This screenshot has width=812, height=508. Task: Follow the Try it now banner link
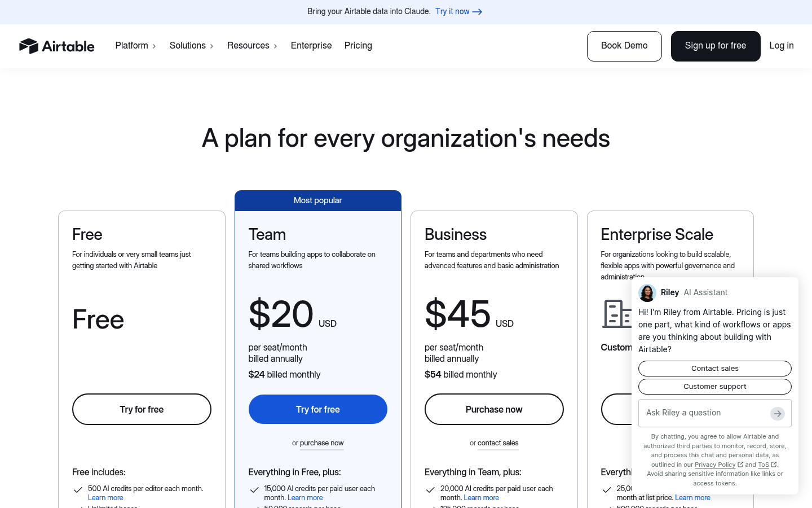(x=458, y=11)
